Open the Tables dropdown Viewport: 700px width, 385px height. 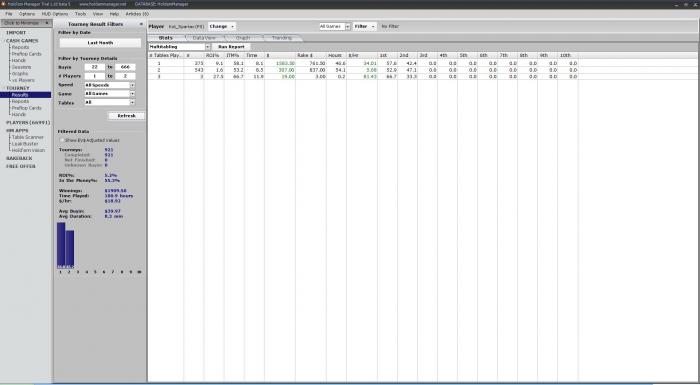coord(110,102)
